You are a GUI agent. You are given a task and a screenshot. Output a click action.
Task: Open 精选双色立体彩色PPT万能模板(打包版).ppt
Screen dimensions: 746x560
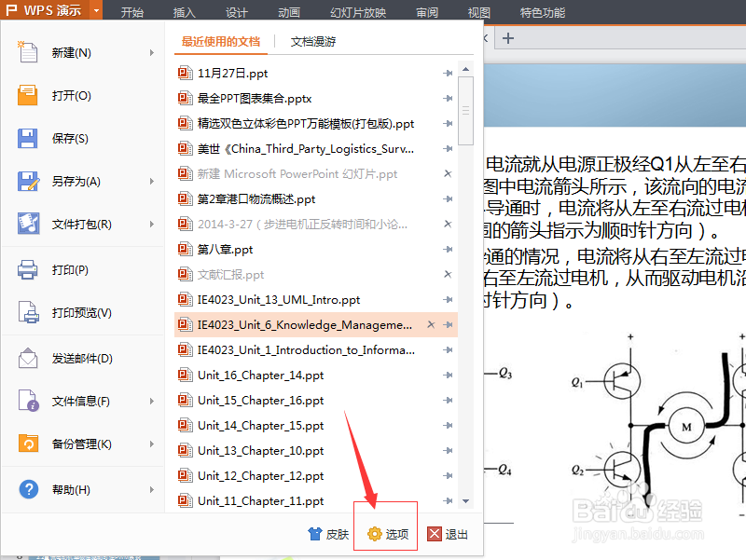pos(306,124)
